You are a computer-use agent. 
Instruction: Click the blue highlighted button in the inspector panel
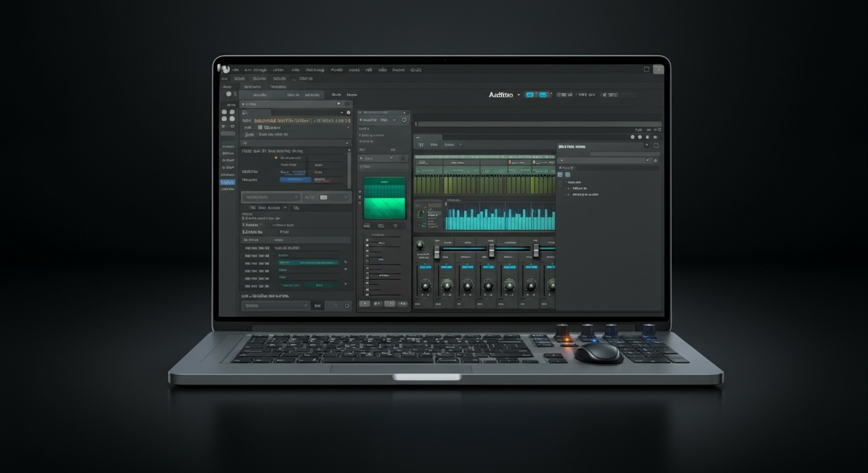click(296, 179)
